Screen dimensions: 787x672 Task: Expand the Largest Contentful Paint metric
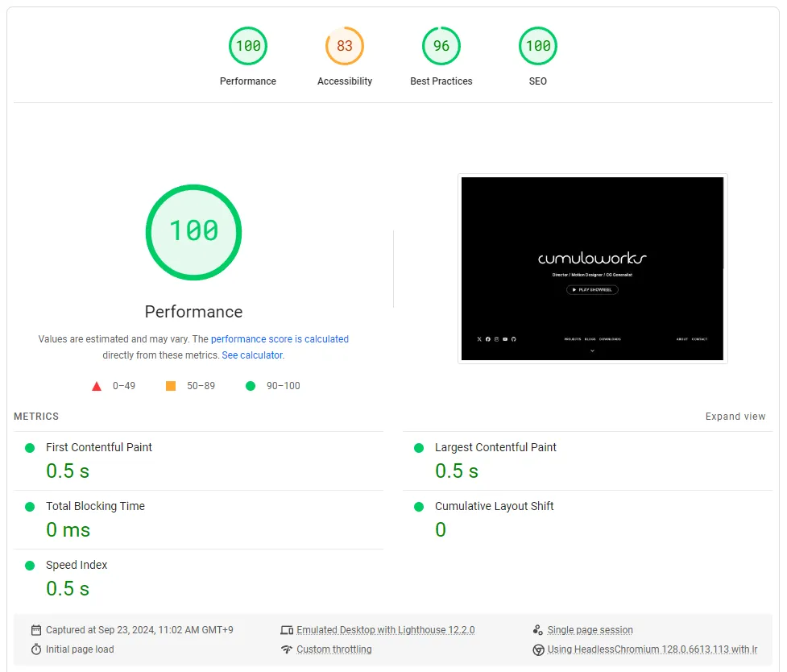coord(495,447)
